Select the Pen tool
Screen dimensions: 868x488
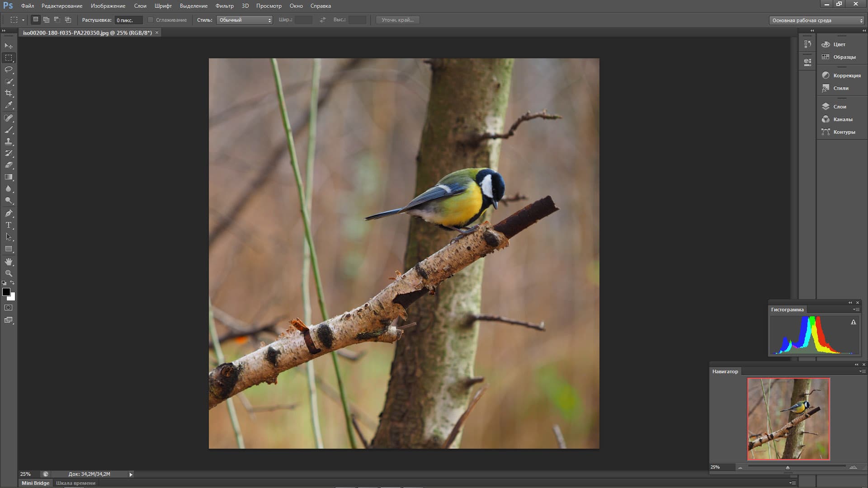pos(9,213)
